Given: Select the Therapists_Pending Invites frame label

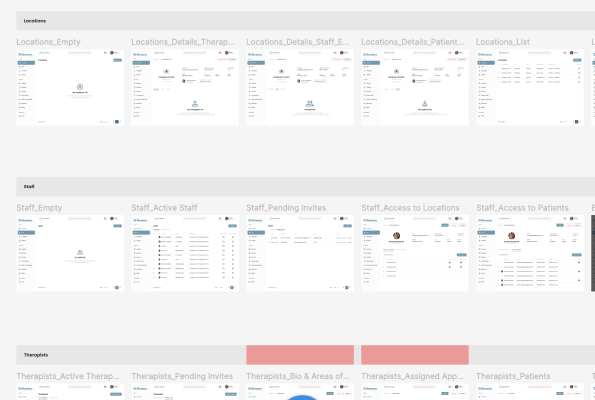Looking at the screenshot, I should (x=182, y=376).
